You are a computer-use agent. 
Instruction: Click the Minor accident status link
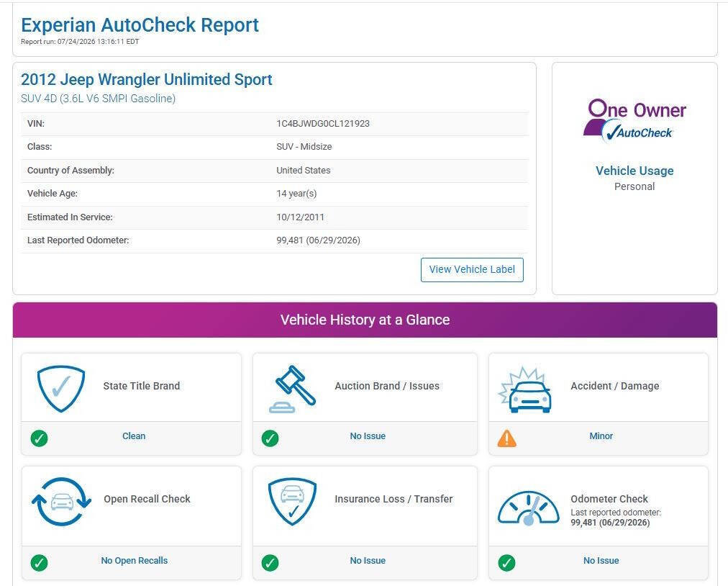pyautogui.click(x=601, y=436)
